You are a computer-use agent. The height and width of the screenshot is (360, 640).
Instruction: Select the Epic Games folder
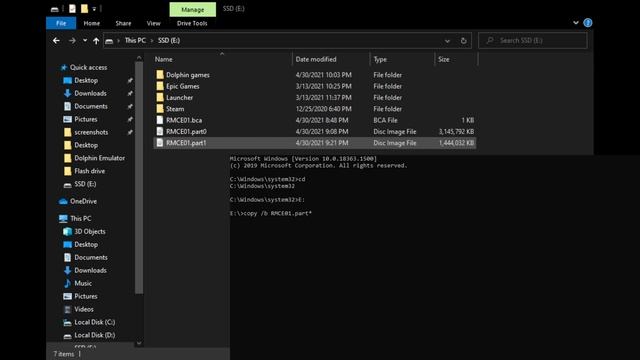pos(182,86)
